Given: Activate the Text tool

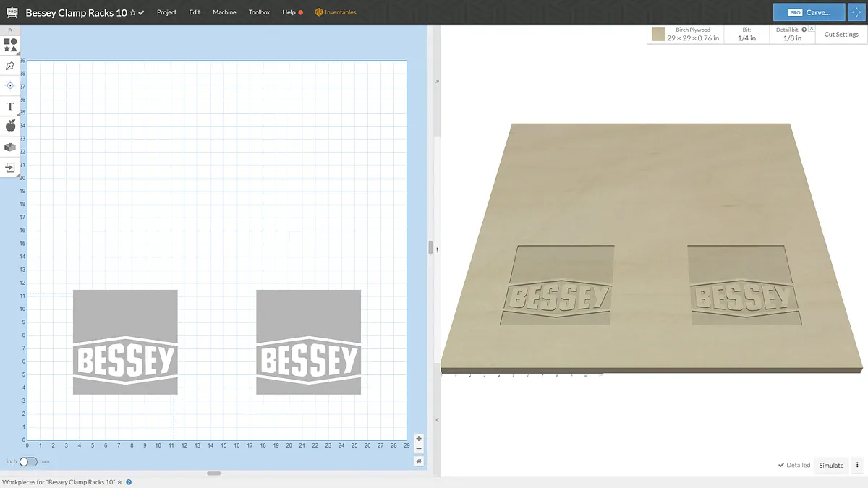Looking at the screenshot, I should tap(10, 106).
